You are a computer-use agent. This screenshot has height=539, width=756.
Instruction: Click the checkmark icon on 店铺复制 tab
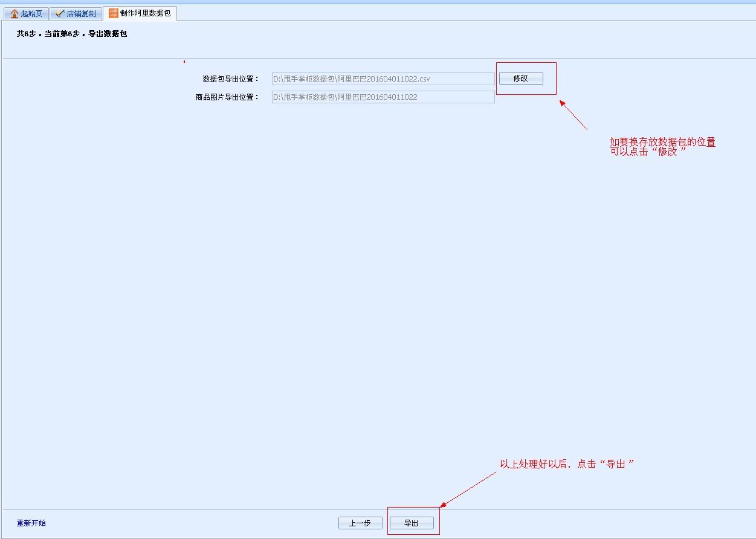(x=60, y=13)
